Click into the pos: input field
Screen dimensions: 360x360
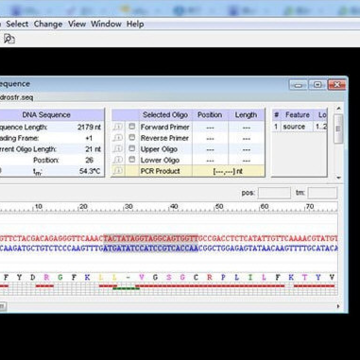tap(274, 193)
